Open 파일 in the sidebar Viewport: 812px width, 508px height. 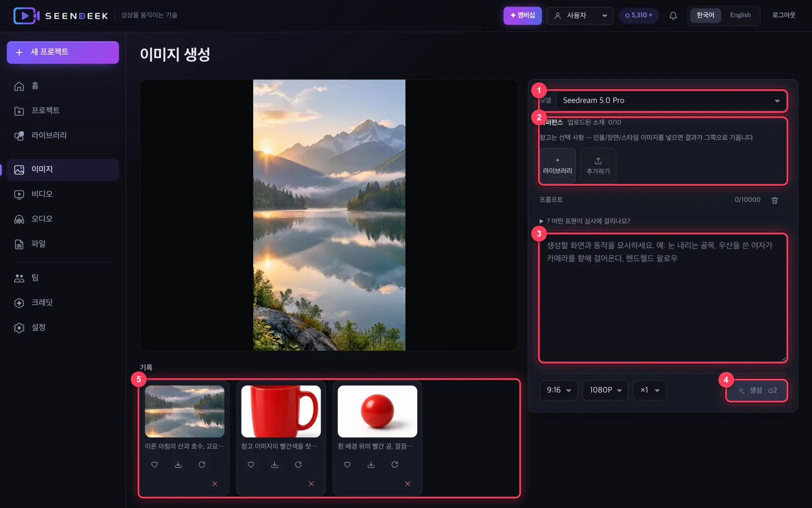[63, 244]
